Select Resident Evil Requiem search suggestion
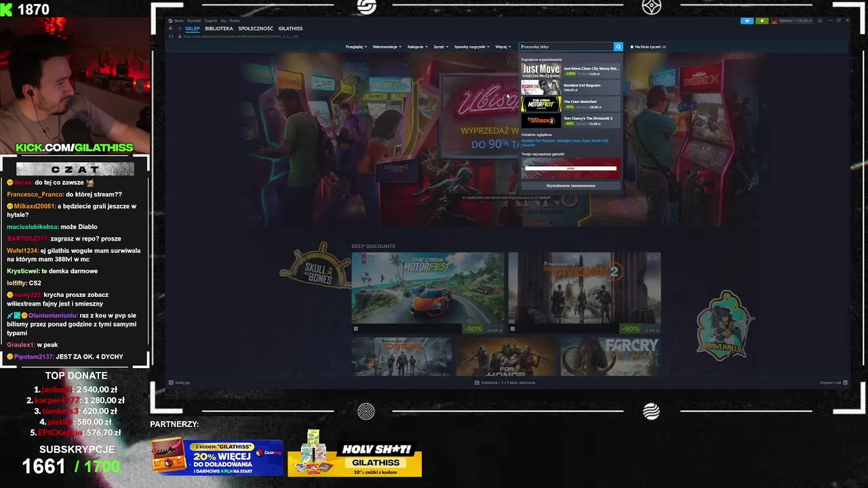The width and height of the screenshot is (868, 488). [571, 87]
